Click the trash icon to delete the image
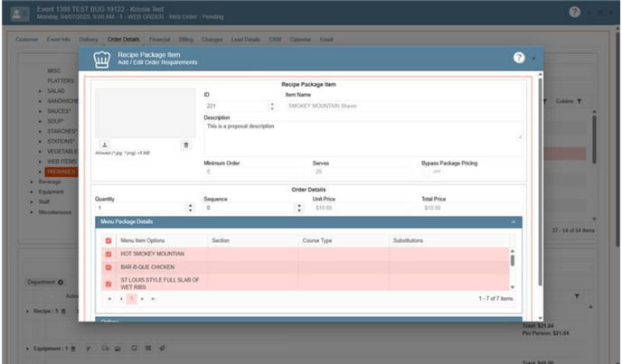Screen dimensions: 622x364 pos(186,145)
